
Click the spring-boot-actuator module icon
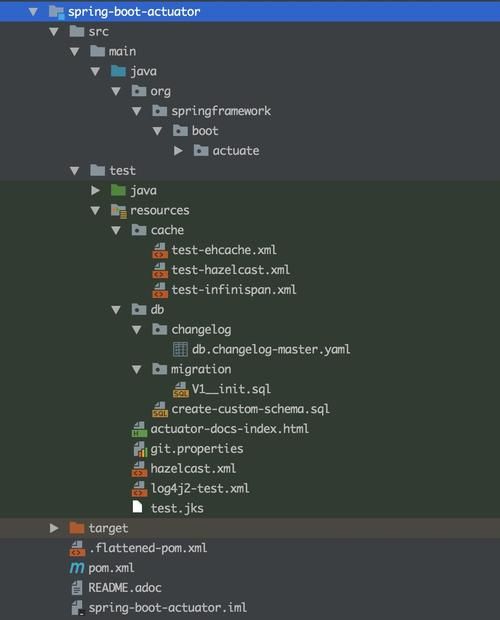tap(56, 12)
